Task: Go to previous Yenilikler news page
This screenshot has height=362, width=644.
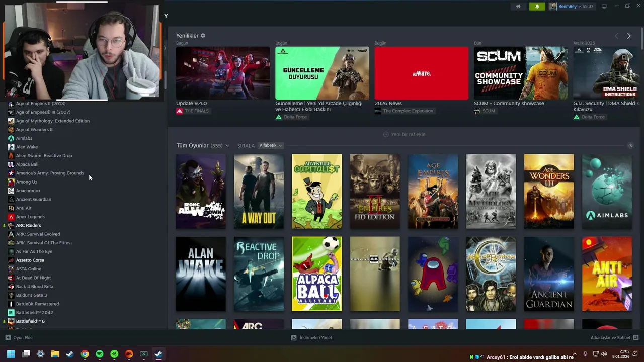Action: [x=617, y=36]
